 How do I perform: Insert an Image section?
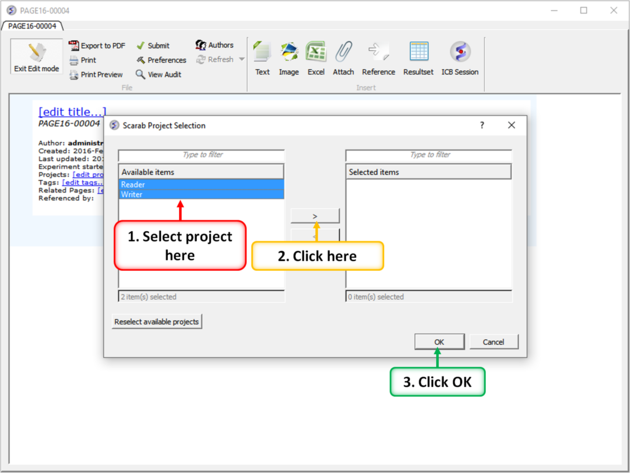click(289, 53)
